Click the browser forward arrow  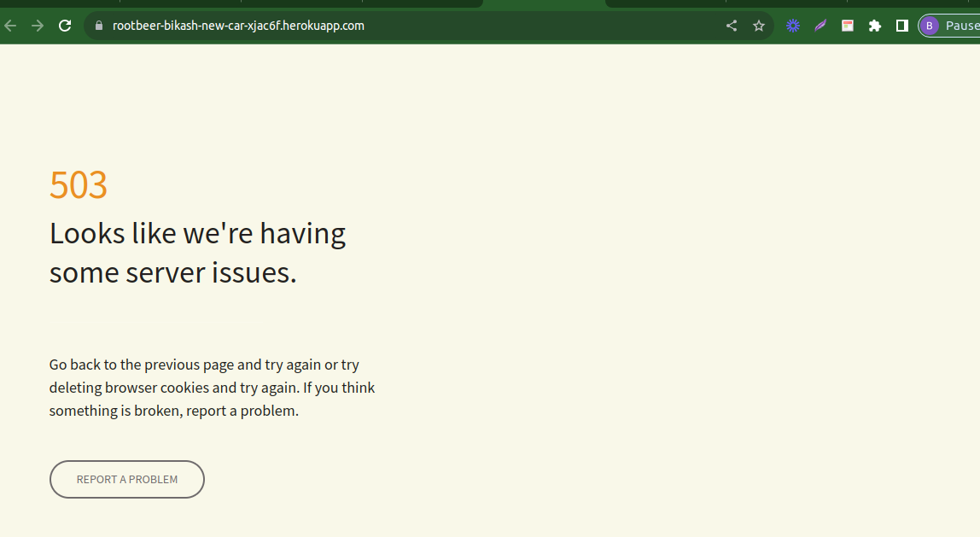pos(38,26)
